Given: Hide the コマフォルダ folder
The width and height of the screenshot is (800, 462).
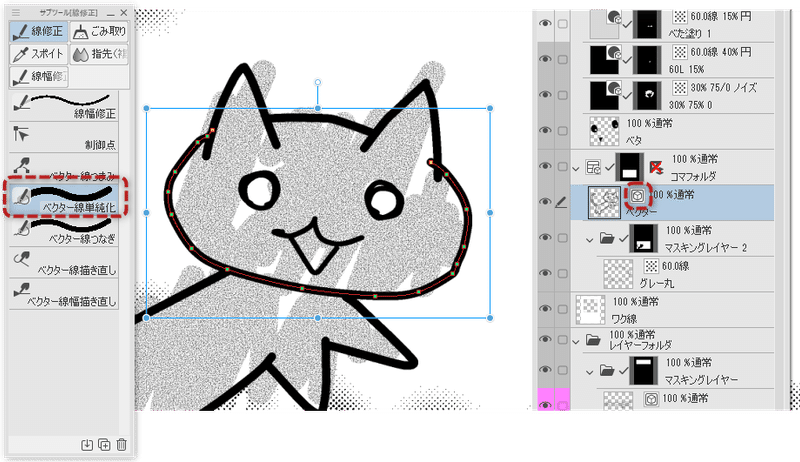Looking at the screenshot, I should (545, 166).
